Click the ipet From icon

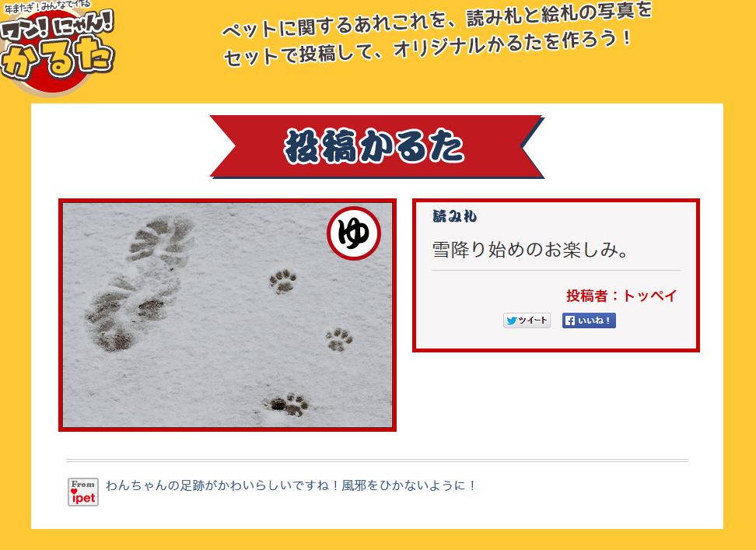click(83, 492)
